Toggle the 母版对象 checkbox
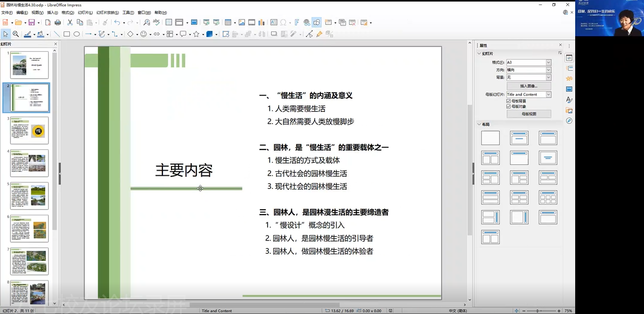The image size is (644, 314). pyautogui.click(x=509, y=106)
